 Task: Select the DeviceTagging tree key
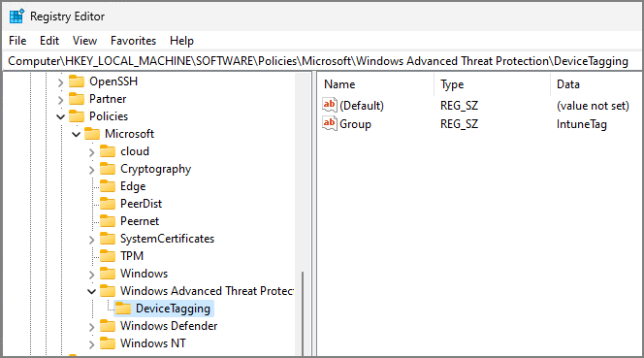click(x=173, y=309)
